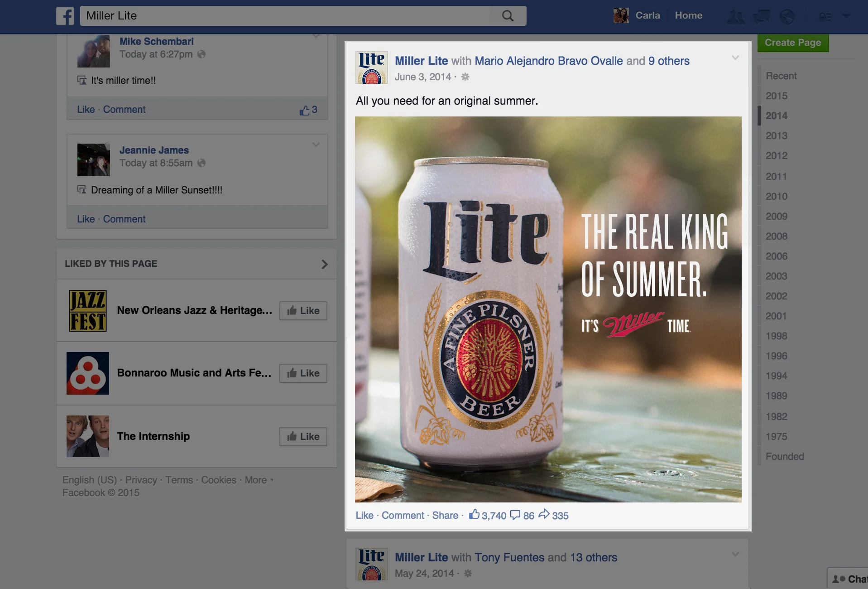Click the June 3, 2014 post date
Viewport: 868px width, 589px height.
pyautogui.click(x=423, y=77)
